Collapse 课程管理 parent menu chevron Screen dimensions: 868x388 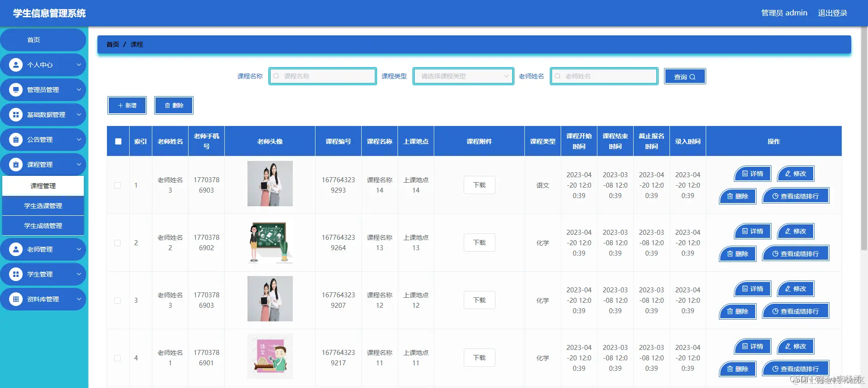tap(79, 165)
